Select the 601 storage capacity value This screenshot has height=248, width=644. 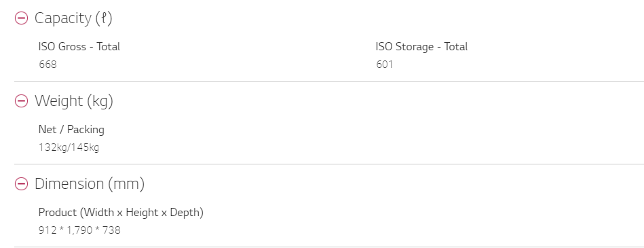click(x=385, y=65)
